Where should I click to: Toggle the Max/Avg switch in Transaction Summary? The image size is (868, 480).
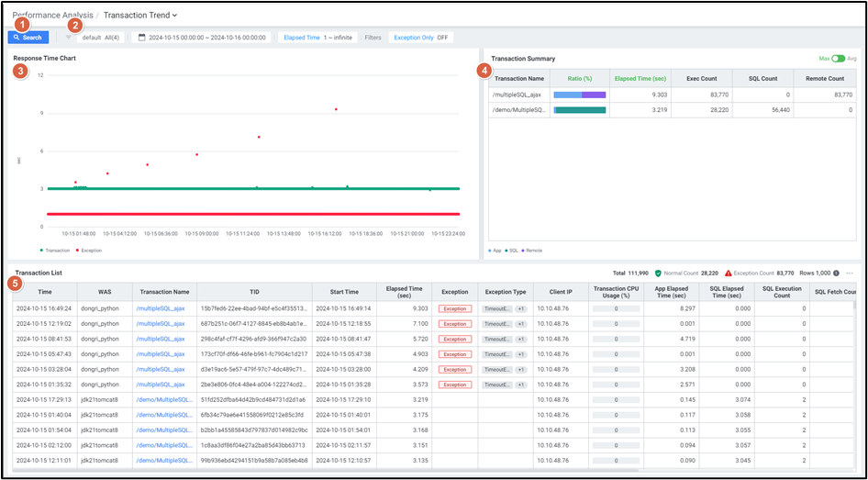(x=836, y=59)
